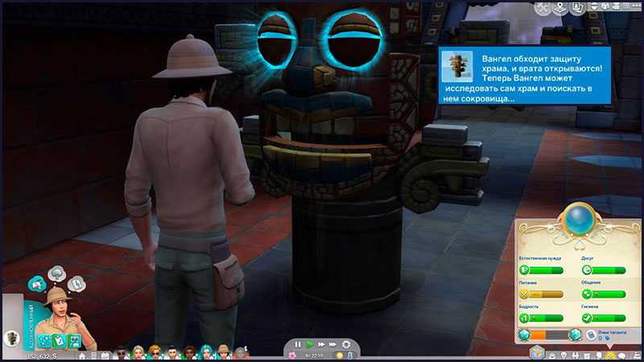Click the blue magic orb

click(x=578, y=220)
